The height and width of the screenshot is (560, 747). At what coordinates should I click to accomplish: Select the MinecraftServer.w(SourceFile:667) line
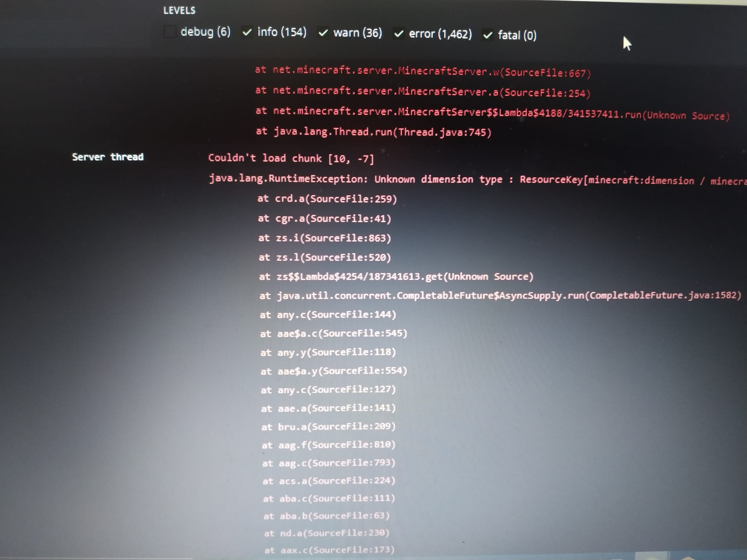[422, 71]
